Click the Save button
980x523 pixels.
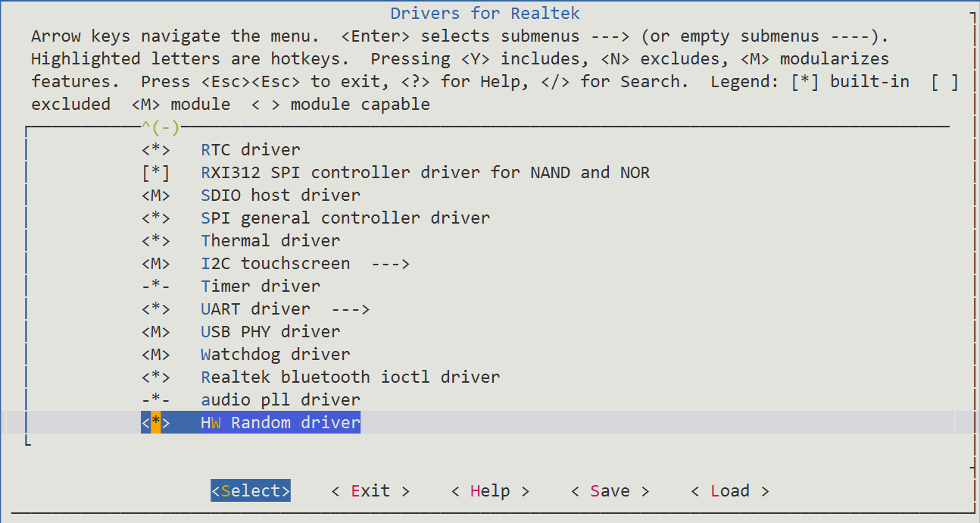point(610,491)
